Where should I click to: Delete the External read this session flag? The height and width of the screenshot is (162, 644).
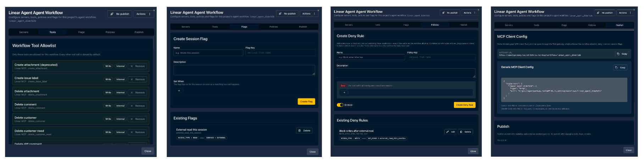coord(304,131)
